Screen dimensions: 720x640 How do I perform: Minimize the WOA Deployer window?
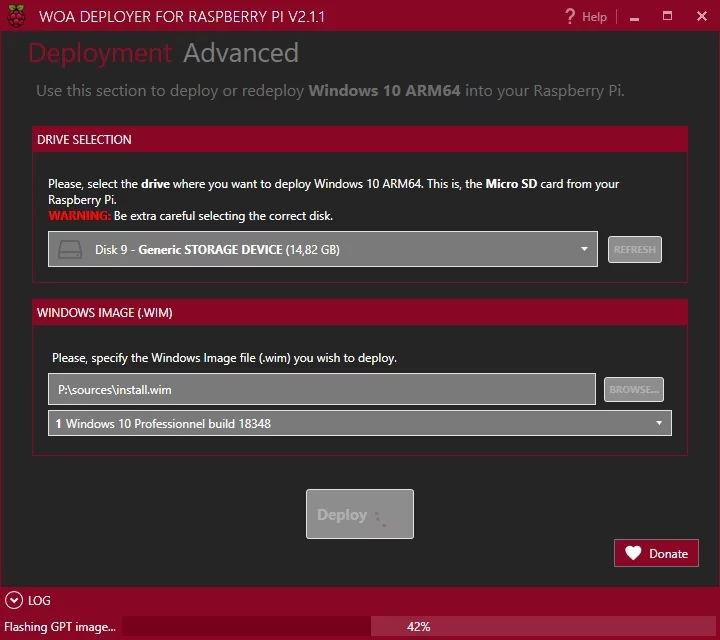pyautogui.click(x=635, y=17)
